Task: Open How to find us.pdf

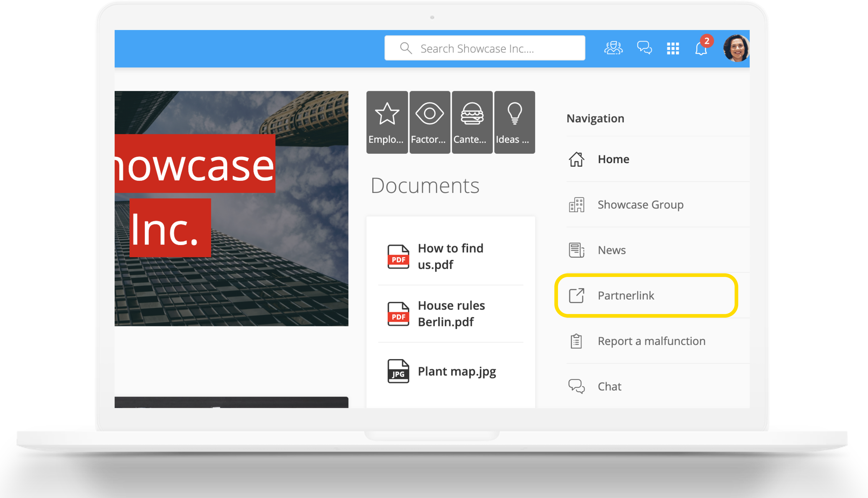Action: 450,257
